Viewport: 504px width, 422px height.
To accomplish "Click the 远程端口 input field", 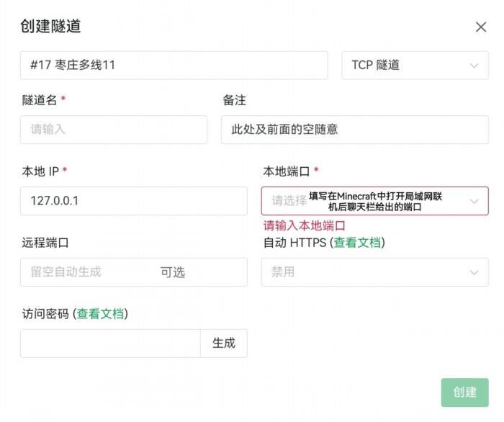I will coord(134,272).
